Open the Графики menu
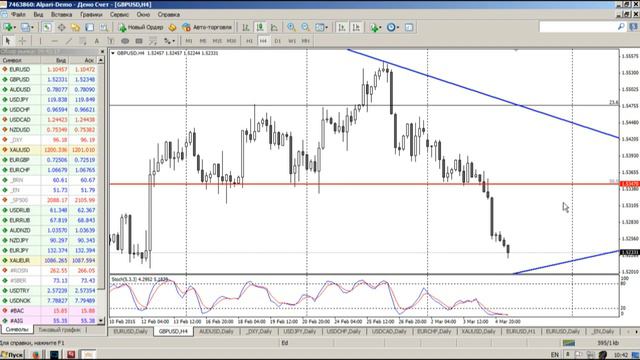Image resolution: width=640 pixels, height=360 pixels. [x=91, y=14]
